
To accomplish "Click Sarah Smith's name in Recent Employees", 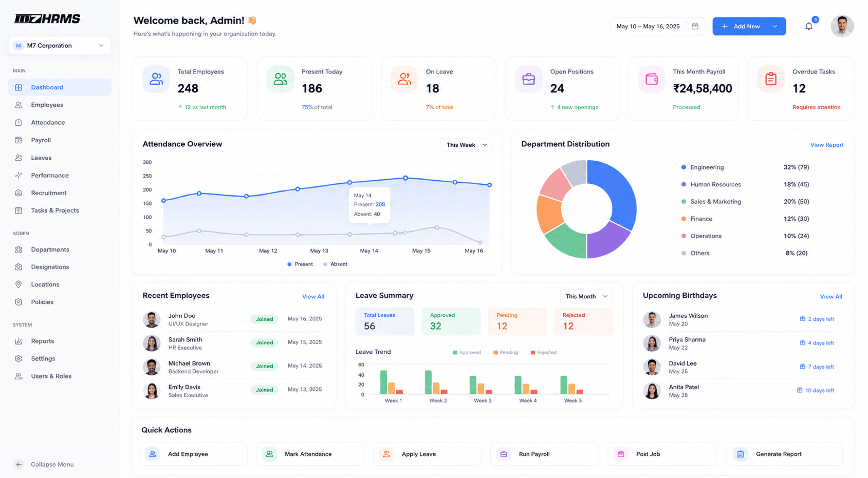I will tap(185, 340).
